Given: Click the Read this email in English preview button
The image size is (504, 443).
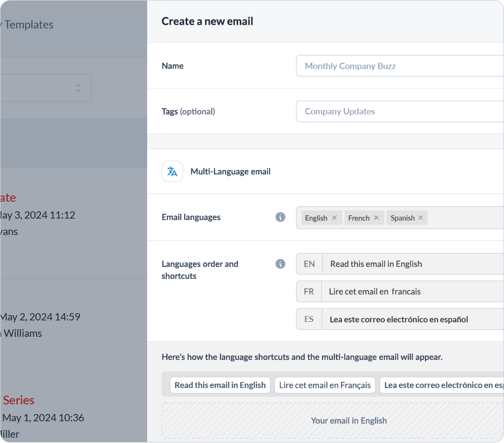Looking at the screenshot, I should click(220, 385).
